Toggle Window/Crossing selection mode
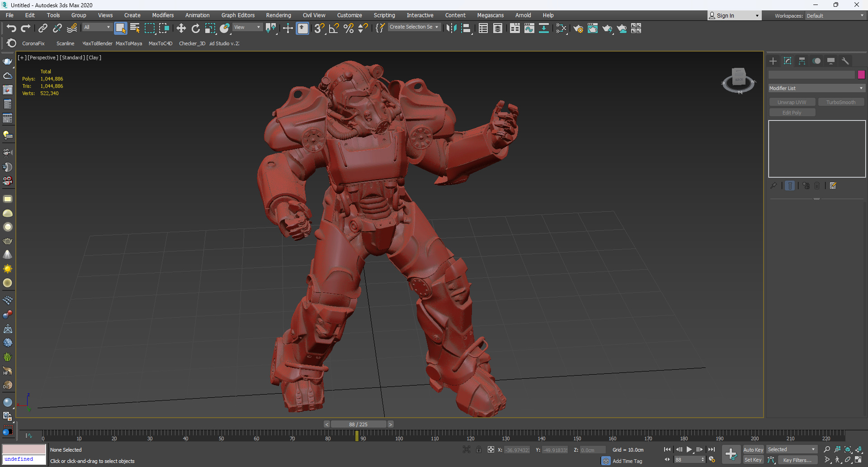The width and height of the screenshot is (868, 467). (x=164, y=29)
